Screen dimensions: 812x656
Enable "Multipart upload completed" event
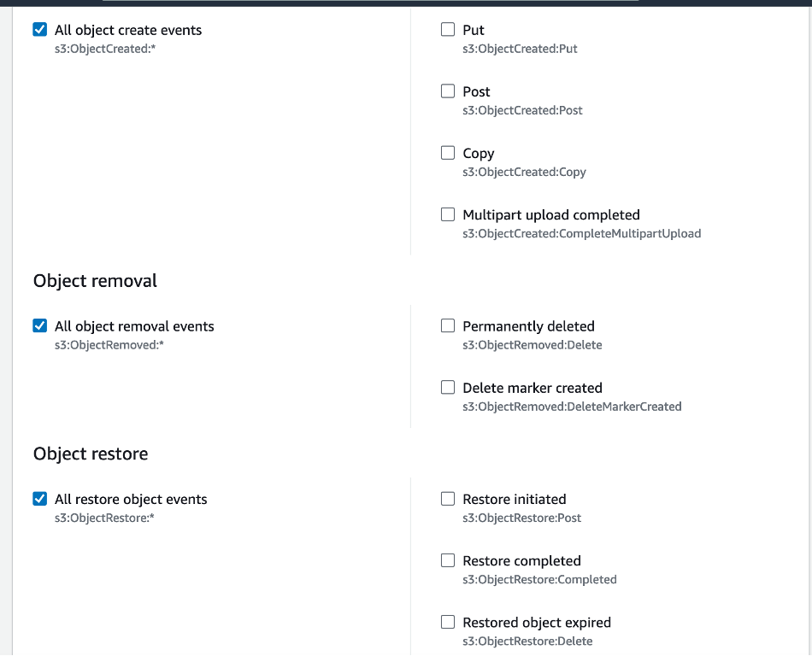[448, 214]
